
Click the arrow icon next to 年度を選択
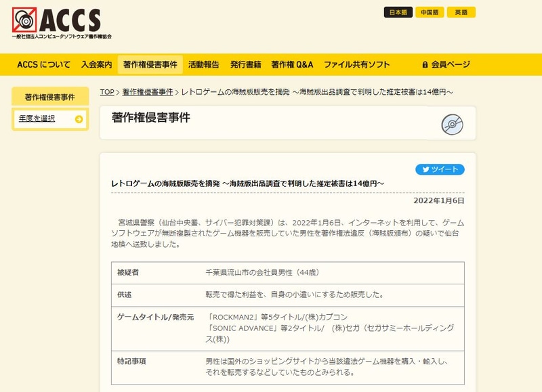[79, 119]
